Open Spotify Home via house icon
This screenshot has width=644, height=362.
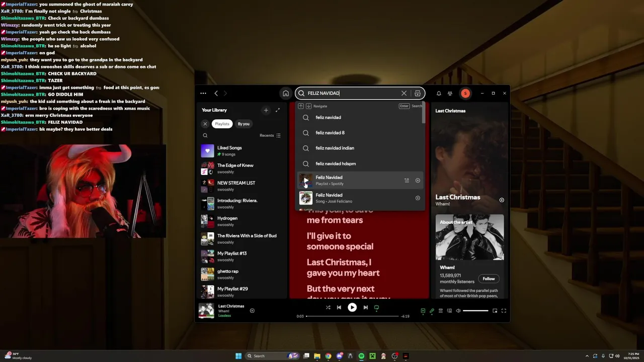tap(286, 93)
